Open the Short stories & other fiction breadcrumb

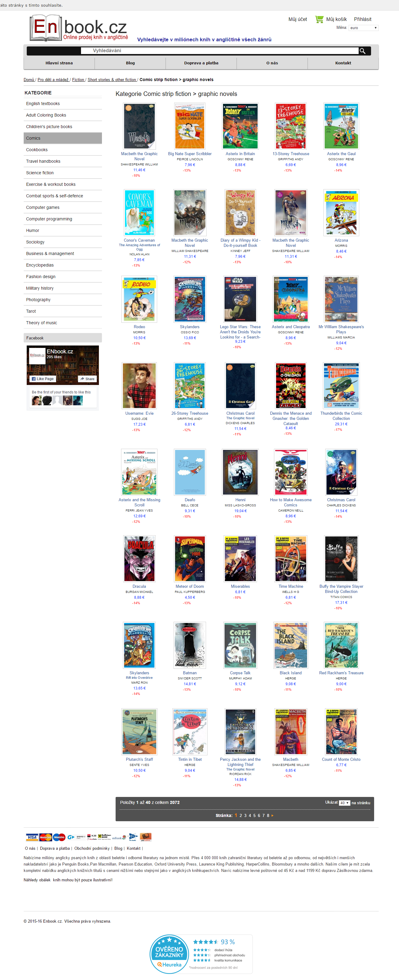tap(112, 80)
